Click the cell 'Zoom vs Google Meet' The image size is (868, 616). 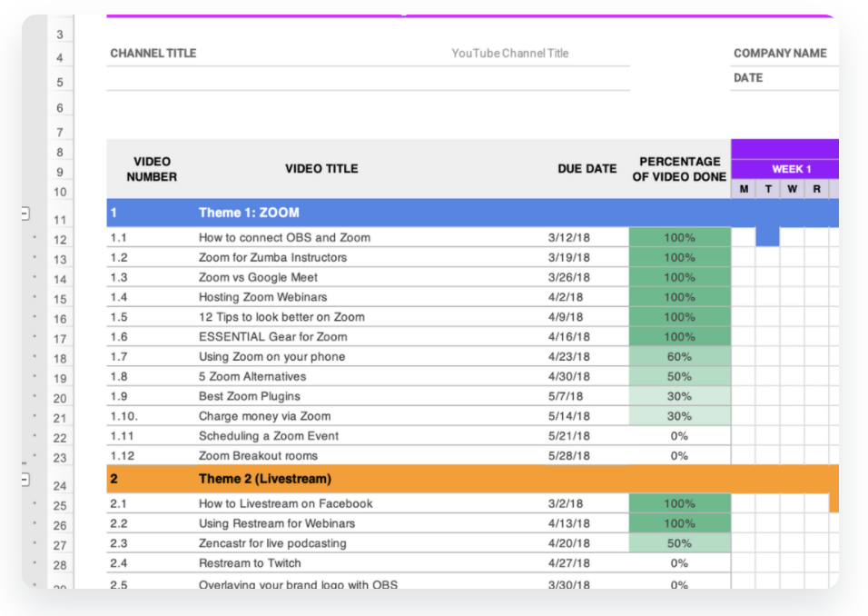pos(259,277)
